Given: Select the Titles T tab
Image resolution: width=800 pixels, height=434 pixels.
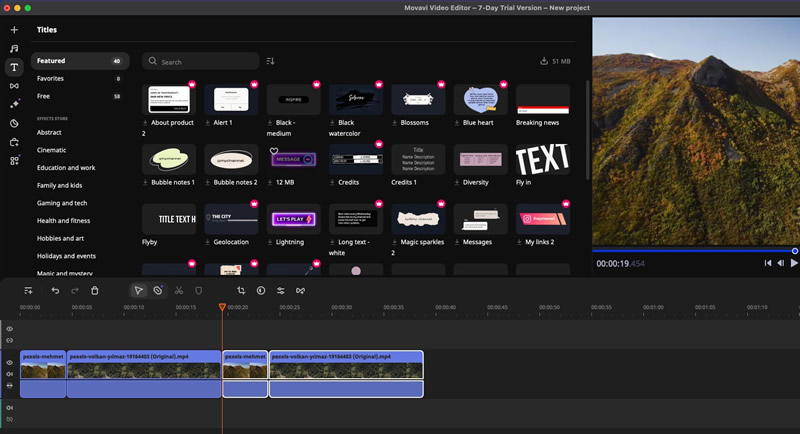Looking at the screenshot, I should [x=14, y=67].
